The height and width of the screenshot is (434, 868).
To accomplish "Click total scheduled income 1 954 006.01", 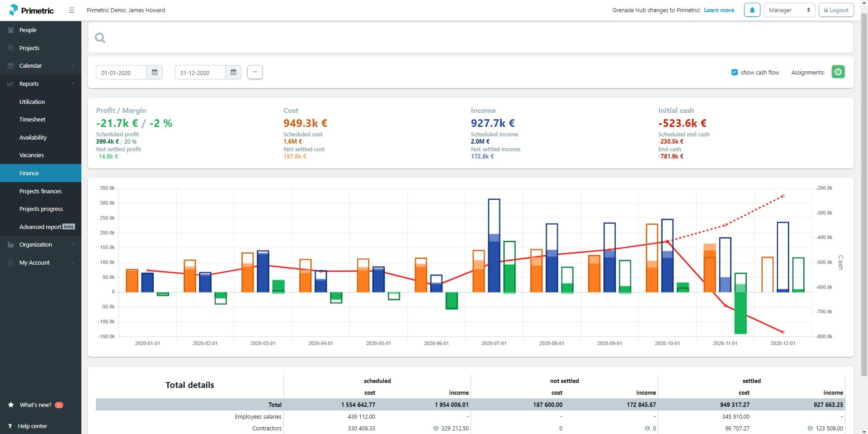I will click(x=452, y=405).
